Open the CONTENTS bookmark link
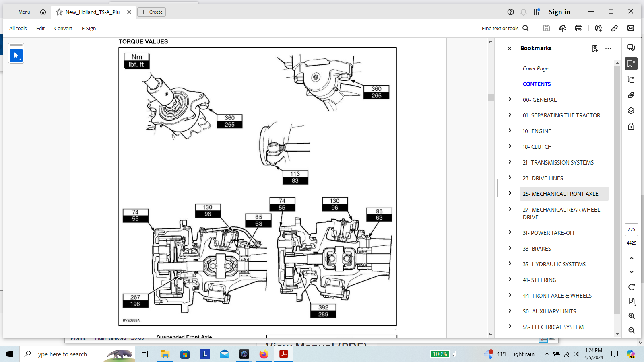 click(537, 84)
